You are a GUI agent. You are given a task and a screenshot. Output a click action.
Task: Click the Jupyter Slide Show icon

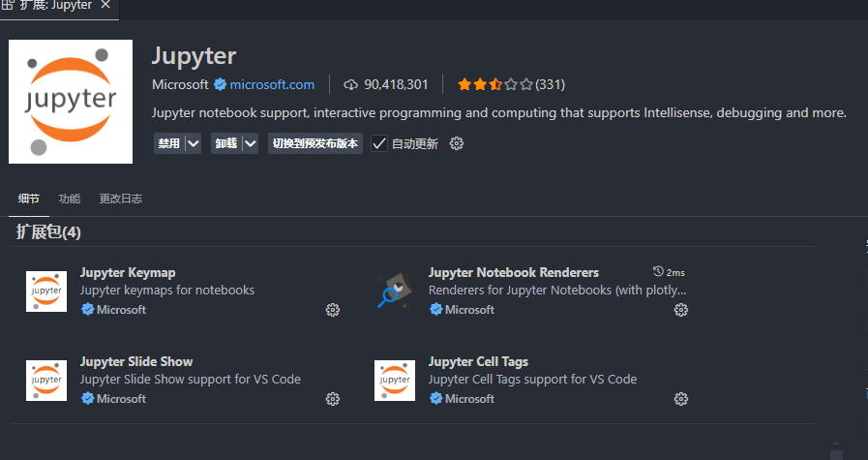click(46, 381)
